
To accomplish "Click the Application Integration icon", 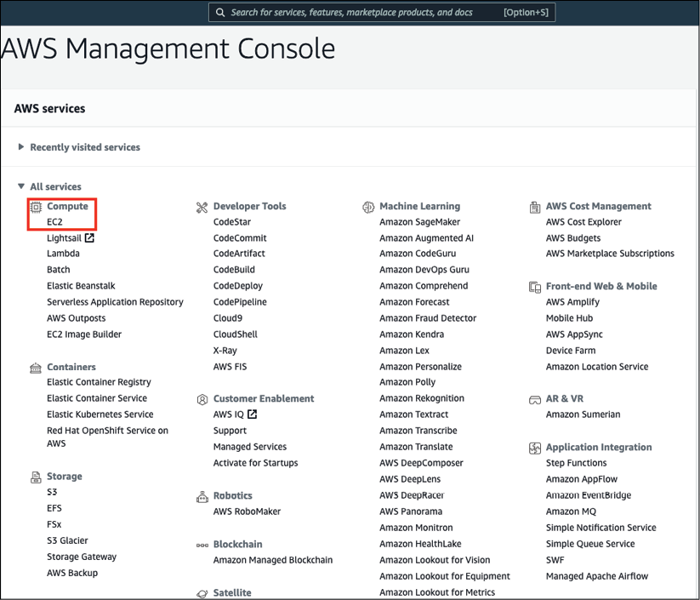I will (535, 448).
